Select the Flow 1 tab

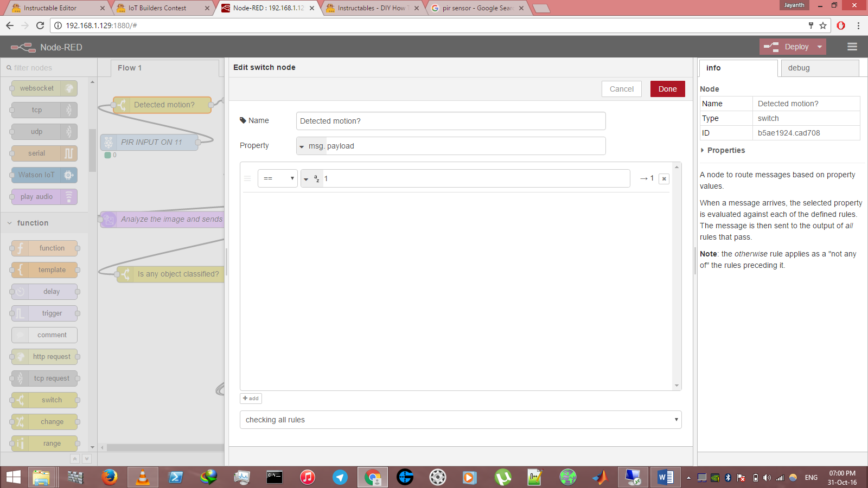coord(129,68)
